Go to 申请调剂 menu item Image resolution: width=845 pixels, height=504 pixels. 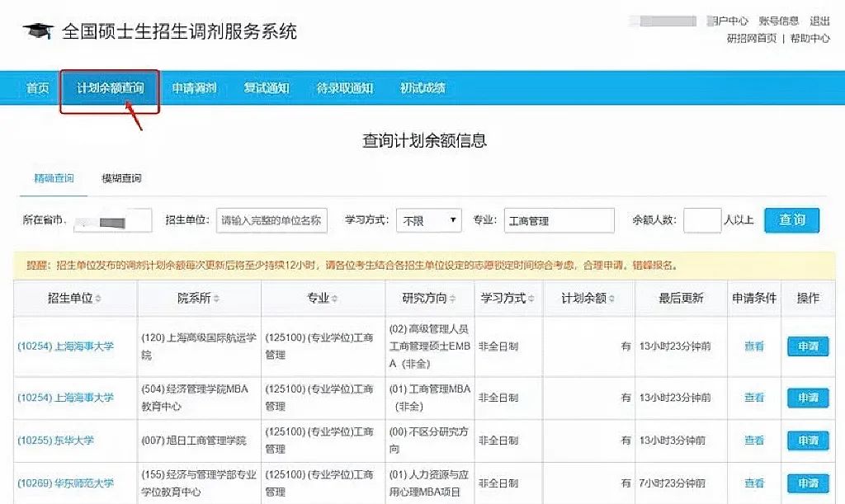(194, 88)
